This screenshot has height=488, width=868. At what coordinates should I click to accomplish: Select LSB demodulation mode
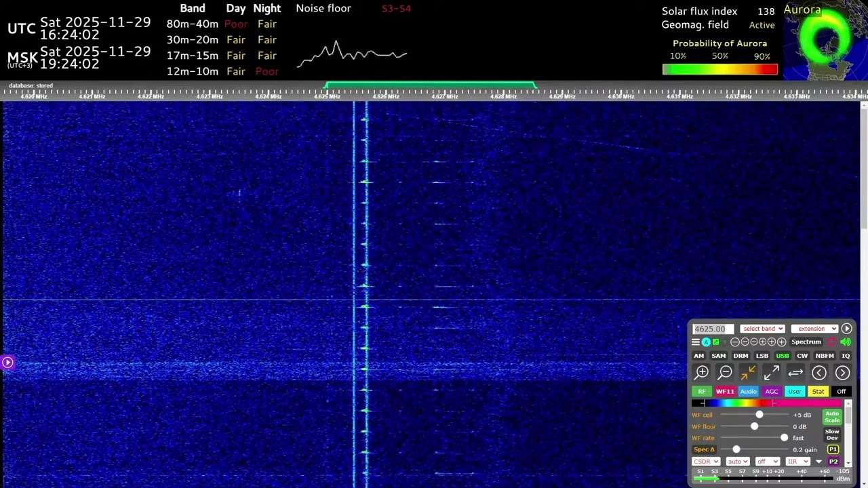pos(762,356)
